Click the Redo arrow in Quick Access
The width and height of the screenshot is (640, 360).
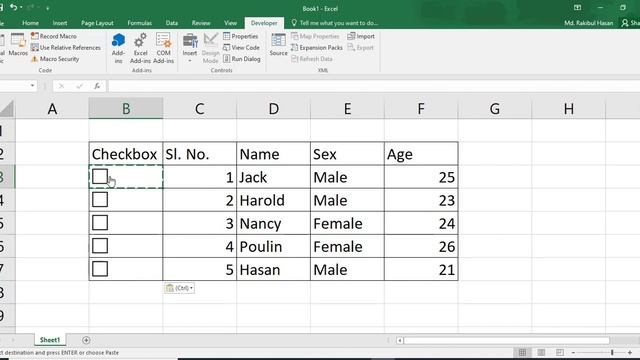point(31,7)
